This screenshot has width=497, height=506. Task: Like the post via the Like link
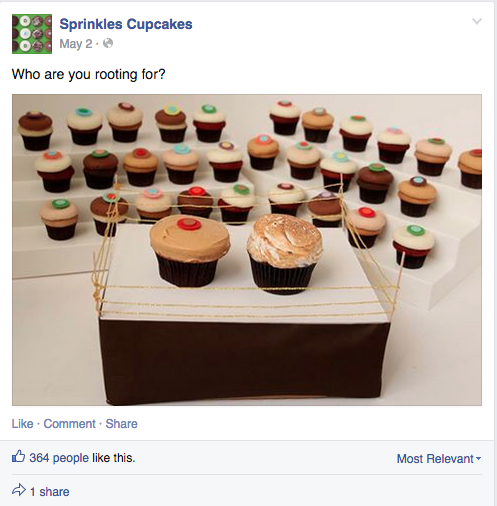[22, 424]
